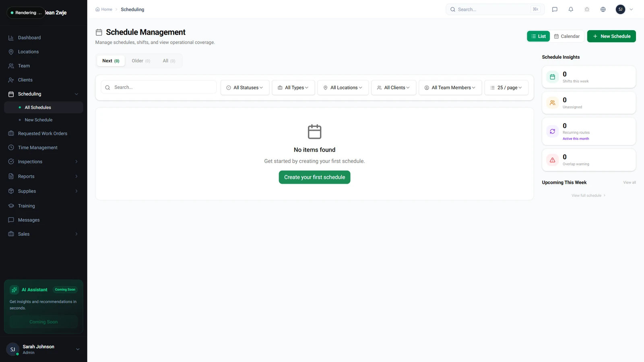
Task: Click the New Schedule button
Action: pyautogui.click(x=611, y=36)
